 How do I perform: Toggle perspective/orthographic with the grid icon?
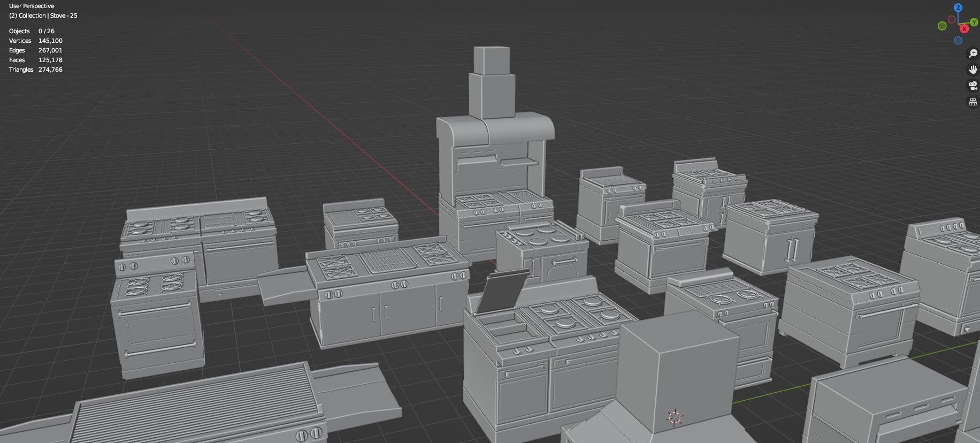973,102
